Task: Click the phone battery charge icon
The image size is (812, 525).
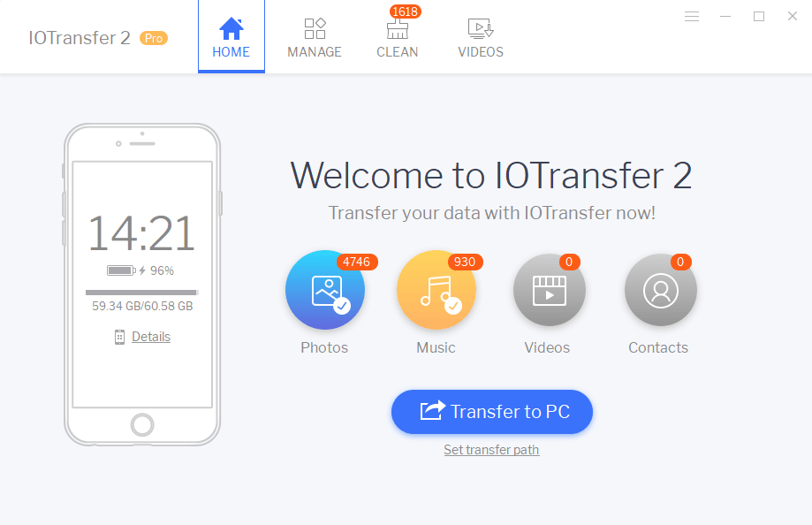Action: pyautogui.click(x=121, y=270)
